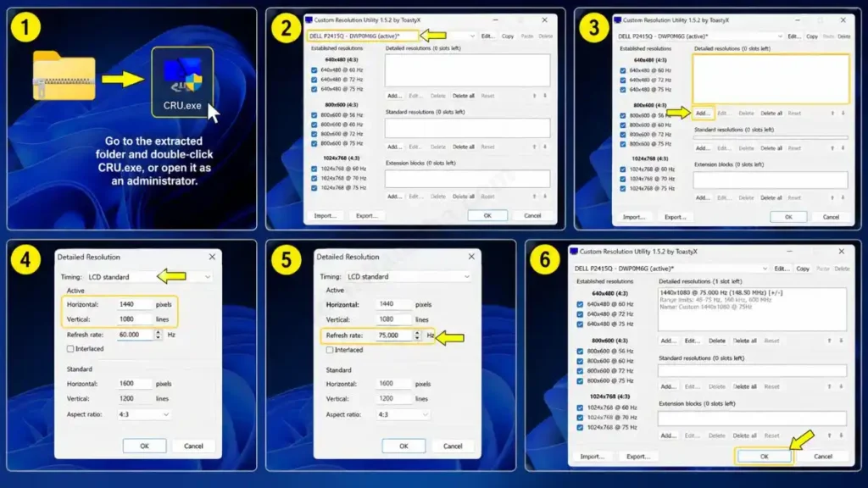Move detailed resolution down arrow in step 2 window
Image resolution: width=868 pixels, height=488 pixels.
pyautogui.click(x=545, y=96)
